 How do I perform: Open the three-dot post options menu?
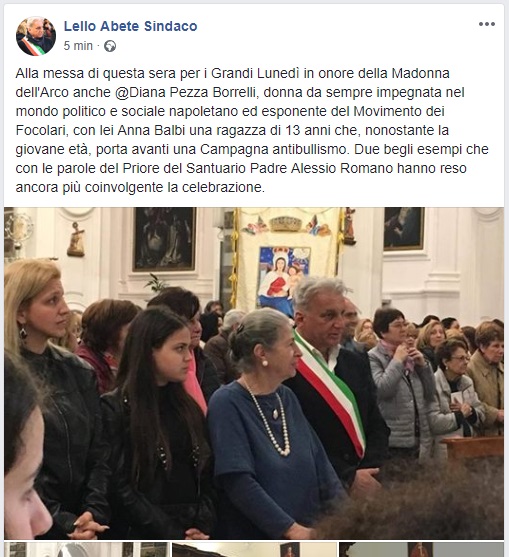[x=487, y=24]
